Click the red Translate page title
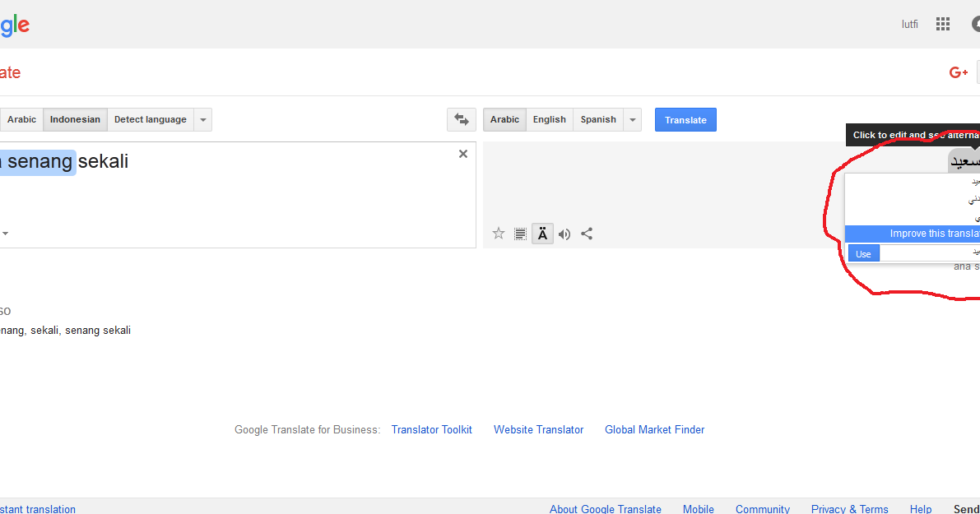This screenshot has width=980, height=514. pos(10,72)
